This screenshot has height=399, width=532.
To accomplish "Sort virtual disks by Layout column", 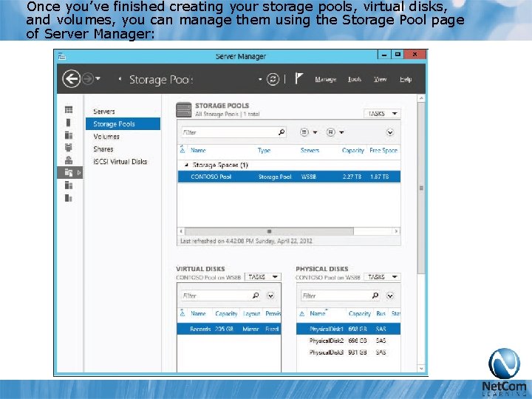I will pos(251,314).
